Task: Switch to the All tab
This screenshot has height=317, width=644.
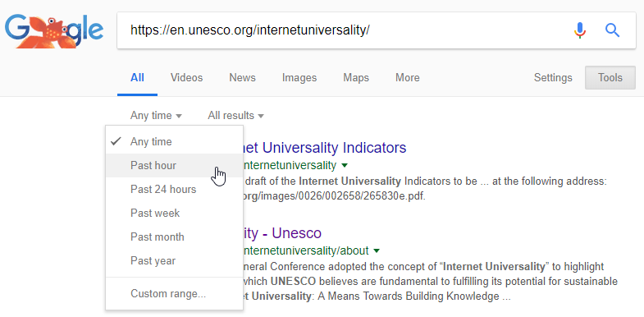Action: pos(137,78)
